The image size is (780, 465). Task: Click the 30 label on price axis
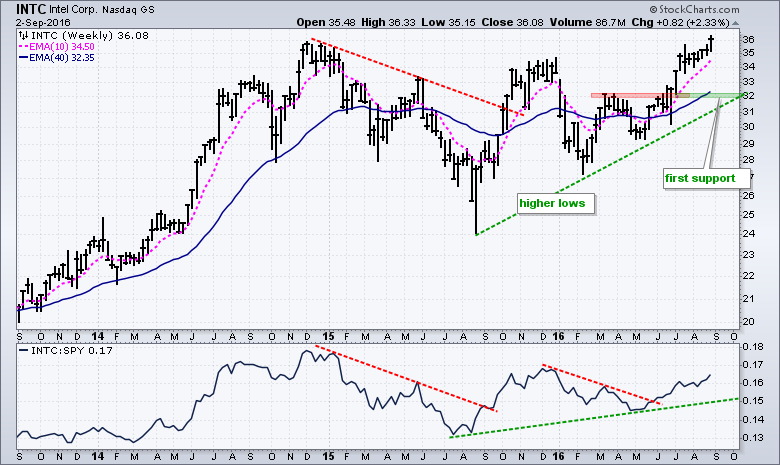749,127
